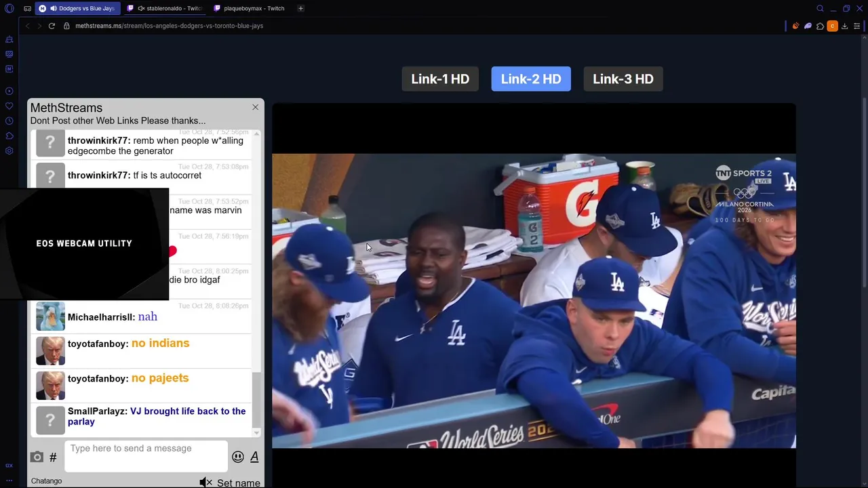868x488 pixels.
Task: Open the purple ghost extension icon
Action: pyautogui.click(x=808, y=26)
